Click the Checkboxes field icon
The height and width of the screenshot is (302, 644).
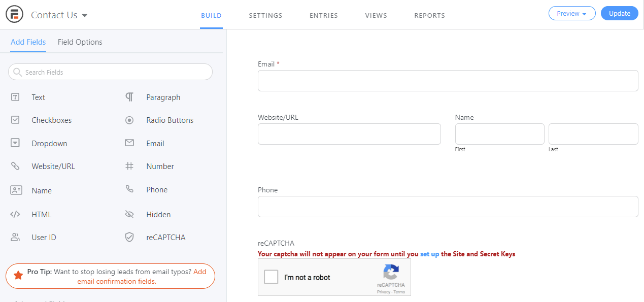tap(15, 120)
